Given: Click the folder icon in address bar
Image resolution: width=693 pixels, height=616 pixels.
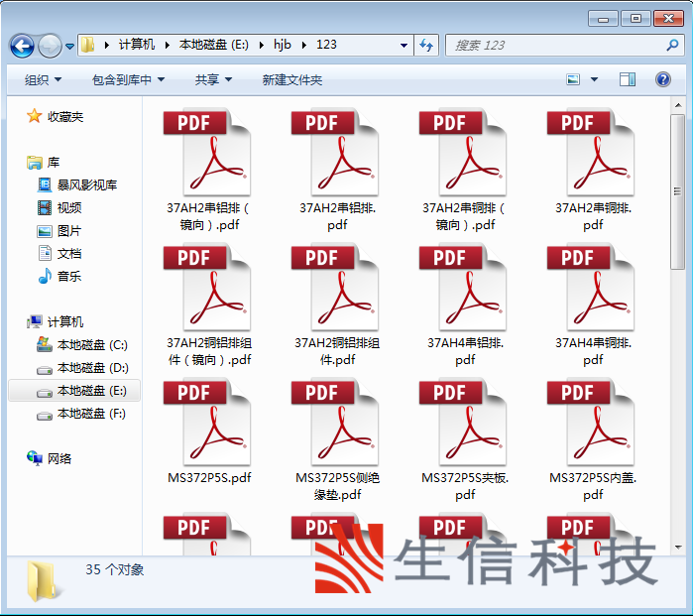Looking at the screenshot, I should tap(88, 45).
